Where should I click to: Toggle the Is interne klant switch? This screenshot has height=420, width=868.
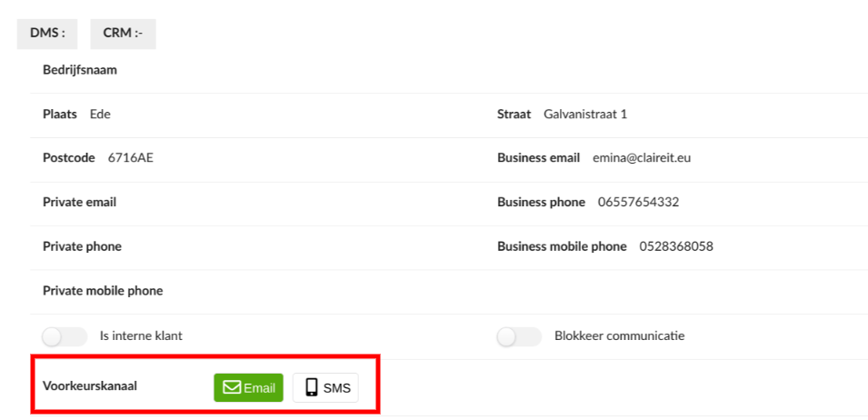click(65, 336)
